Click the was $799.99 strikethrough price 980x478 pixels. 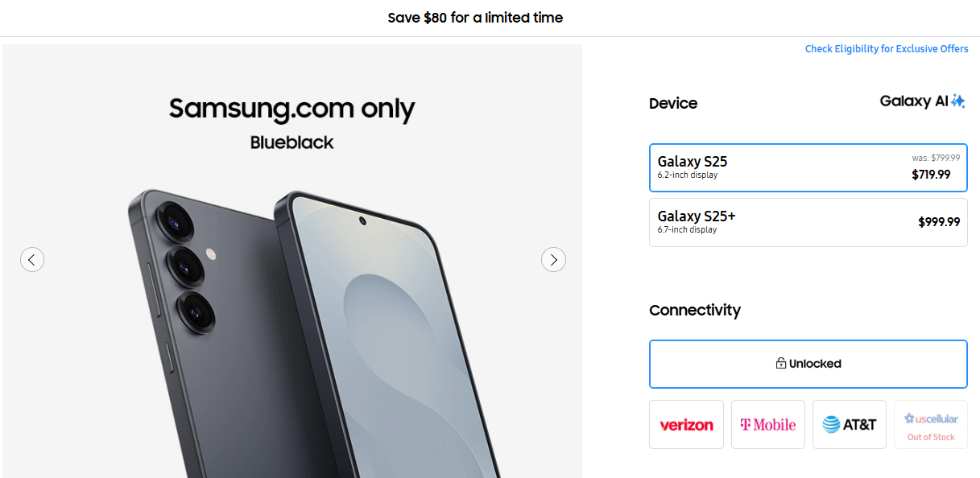click(936, 158)
